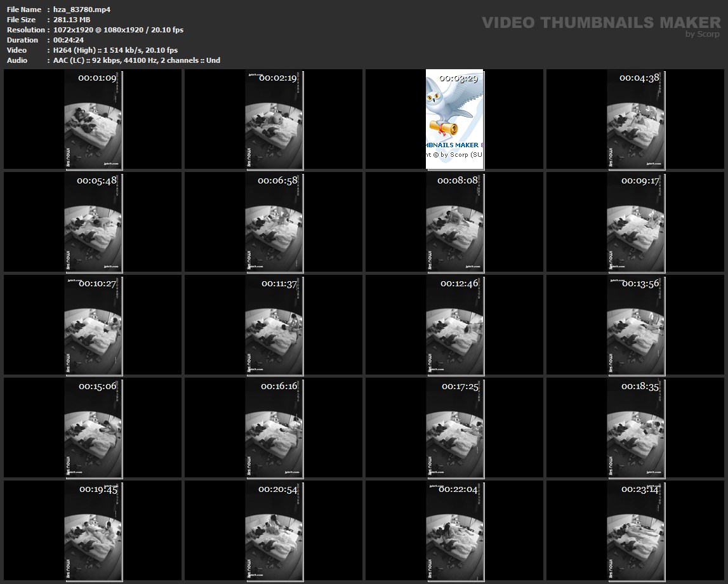
Task: Select the thumbnail at 00:02:19
Action: (274, 119)
